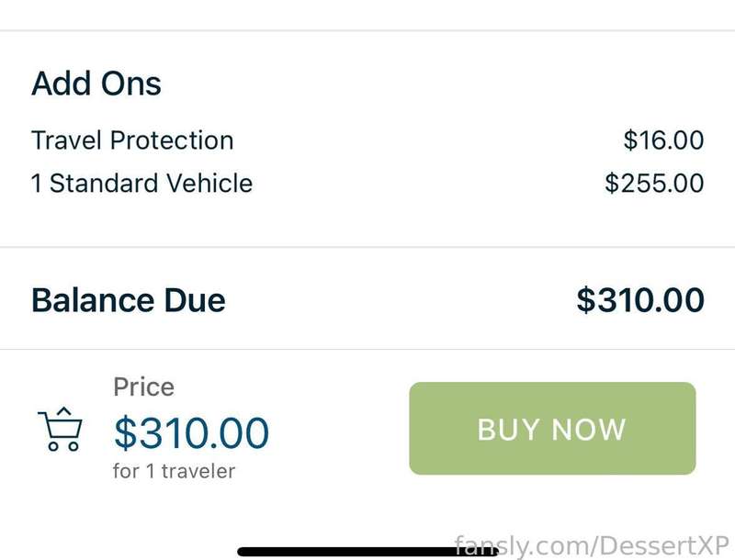The image size is (735, 560).
Task: Tap the word Protection in add-ons
Action: point(172,140)
